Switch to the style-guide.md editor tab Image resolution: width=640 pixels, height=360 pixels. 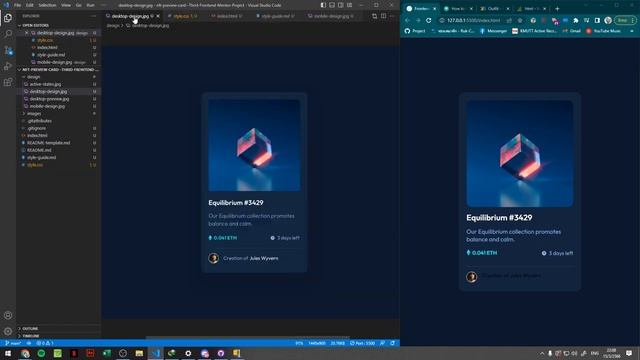(x=275, y=16)
